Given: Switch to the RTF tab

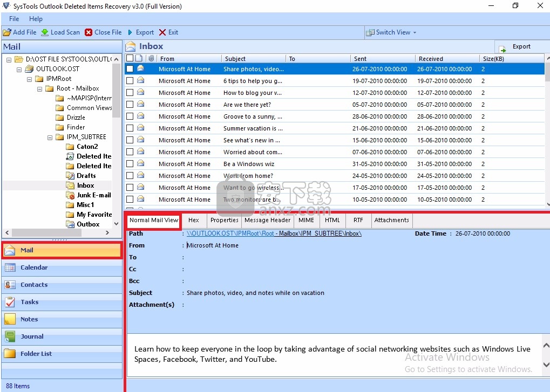Looking at the screenshot, I should [358, 220].
